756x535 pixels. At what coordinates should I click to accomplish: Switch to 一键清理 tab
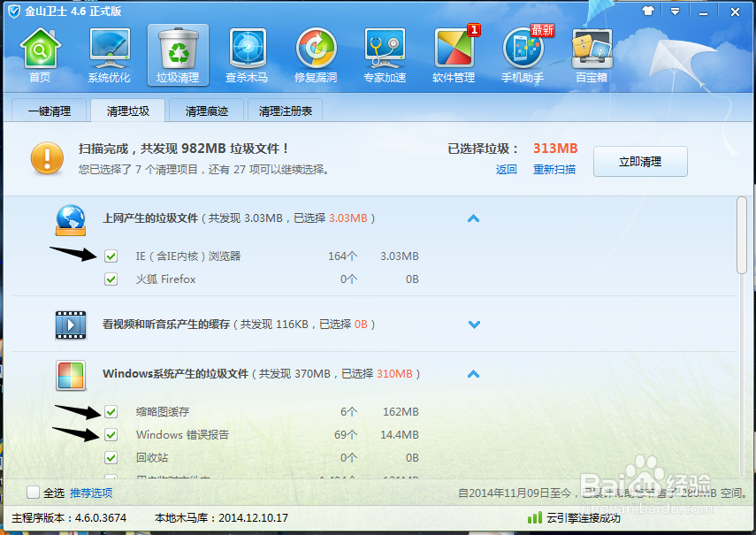tap(50, 111)
